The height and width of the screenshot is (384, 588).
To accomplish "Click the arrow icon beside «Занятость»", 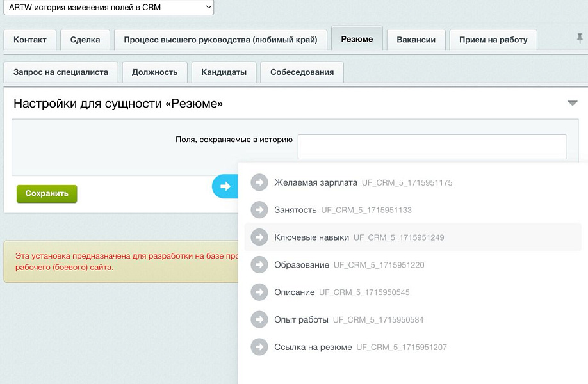I will [x=259, y=210].
